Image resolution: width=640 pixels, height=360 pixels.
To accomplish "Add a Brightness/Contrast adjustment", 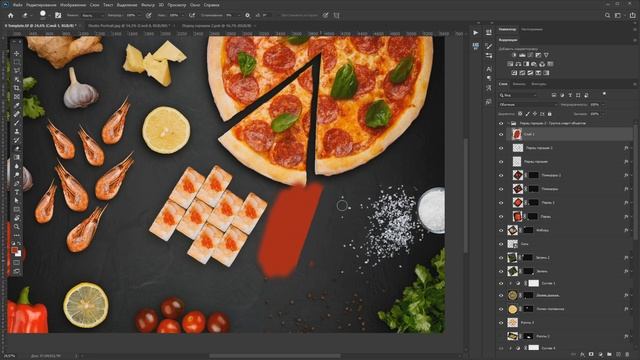I will tap(514, 55).
